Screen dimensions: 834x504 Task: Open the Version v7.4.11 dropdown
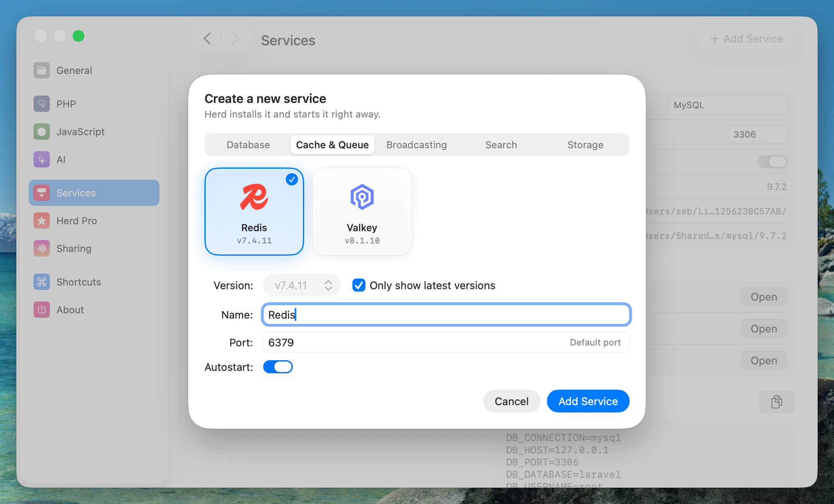(x=302, y=285)
